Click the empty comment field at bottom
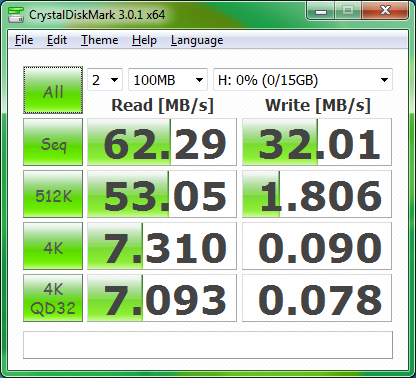416x378 pixels. pos(208,345)
